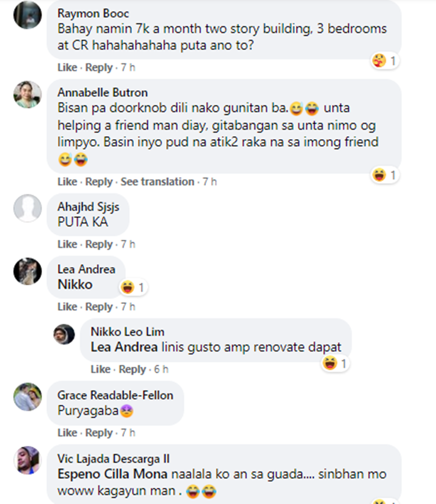Click the reaction emoji on Raymon Booc's comment
The height and width of the screenshot is (504, 436).
379,61
